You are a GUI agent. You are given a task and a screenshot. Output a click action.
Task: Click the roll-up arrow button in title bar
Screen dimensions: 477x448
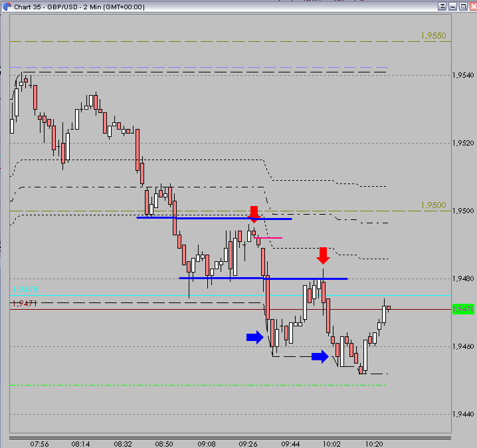[442, 7]
